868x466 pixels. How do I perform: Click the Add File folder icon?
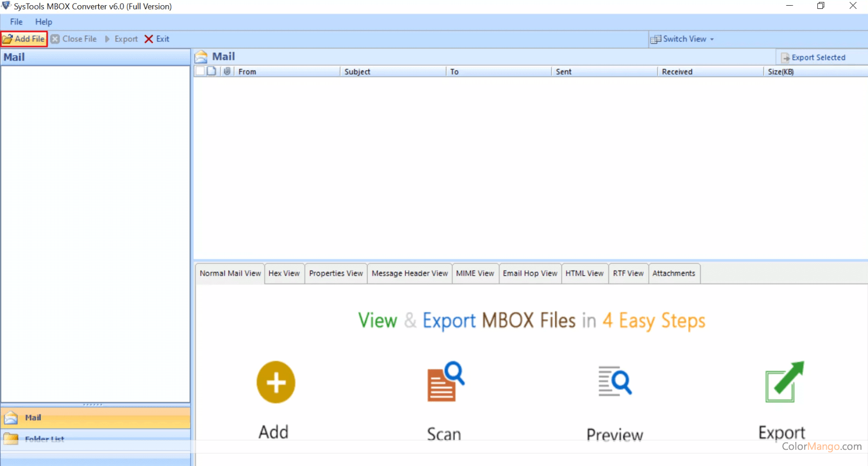point(7,39)
